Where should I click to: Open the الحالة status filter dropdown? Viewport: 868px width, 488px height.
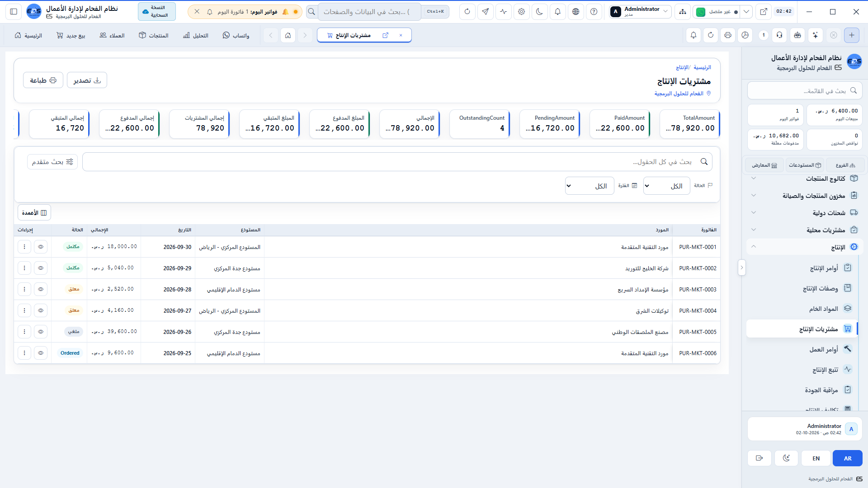[x=666, y=186]
